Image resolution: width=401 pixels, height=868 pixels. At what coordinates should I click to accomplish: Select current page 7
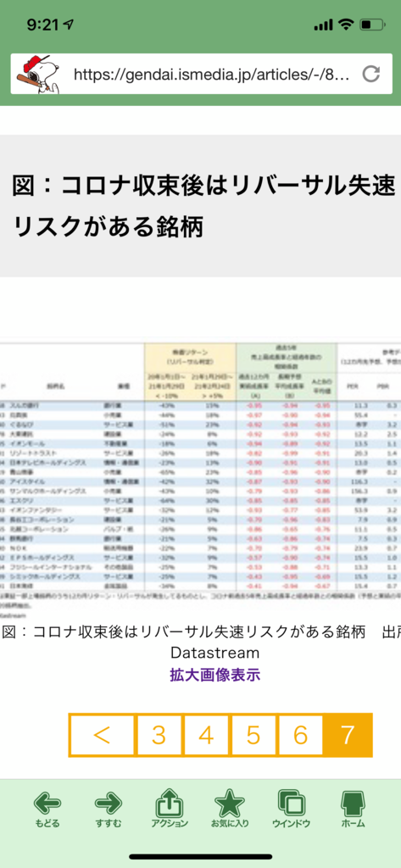[348, 735]
